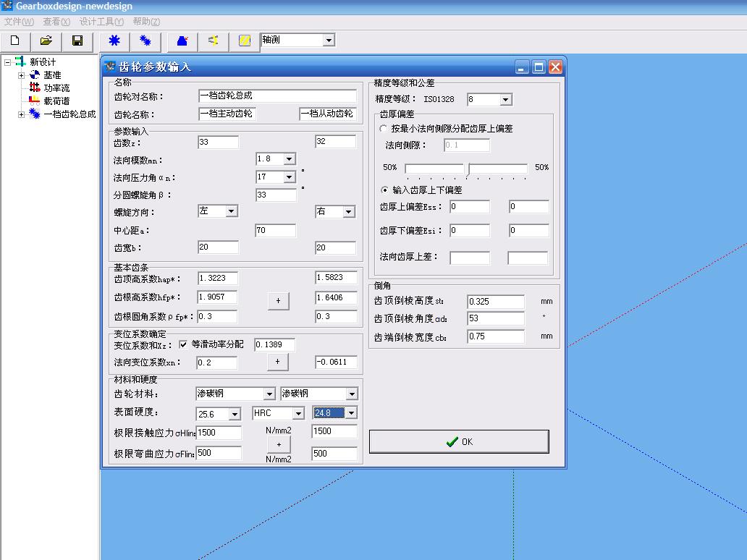The image size is (747, 560).
Task: Select the 载荷谱 tree icon
Action: coord(35,101)
